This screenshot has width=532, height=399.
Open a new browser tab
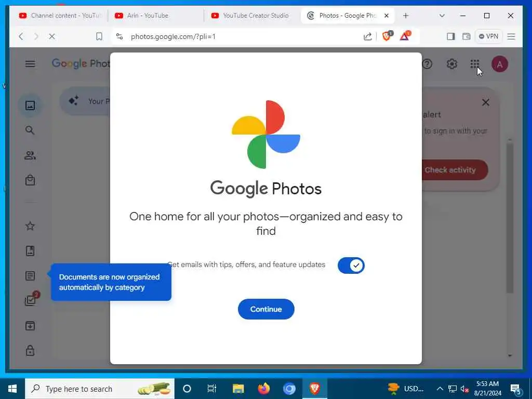pos(406,16)
